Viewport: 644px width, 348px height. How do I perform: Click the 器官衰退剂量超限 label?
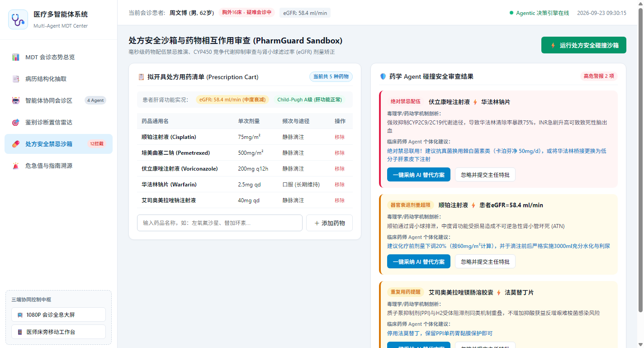411,205
